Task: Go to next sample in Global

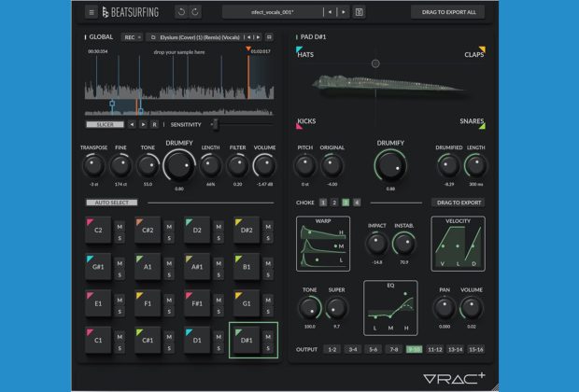Action: [258, 37]
